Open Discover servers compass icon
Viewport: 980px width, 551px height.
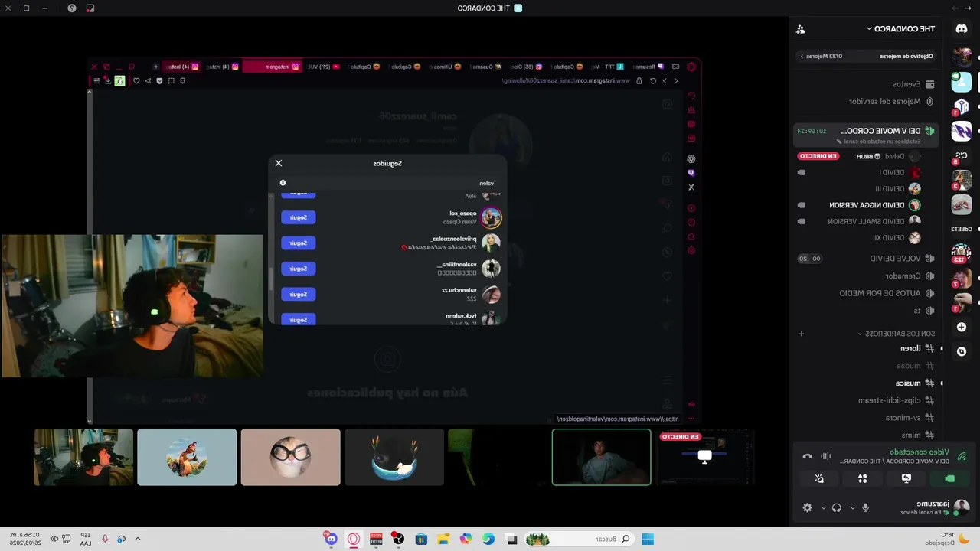tap(962, 351)
